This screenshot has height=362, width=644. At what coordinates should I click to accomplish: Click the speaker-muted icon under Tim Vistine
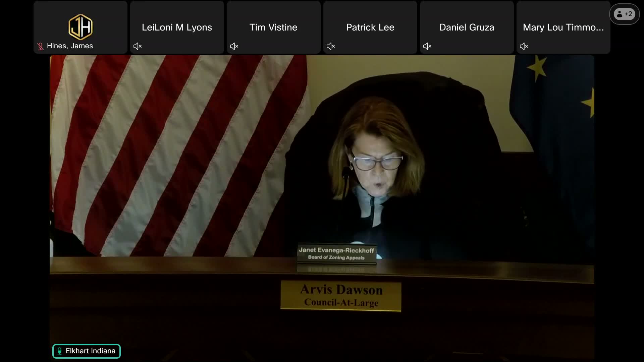click(x=234, y=46)
